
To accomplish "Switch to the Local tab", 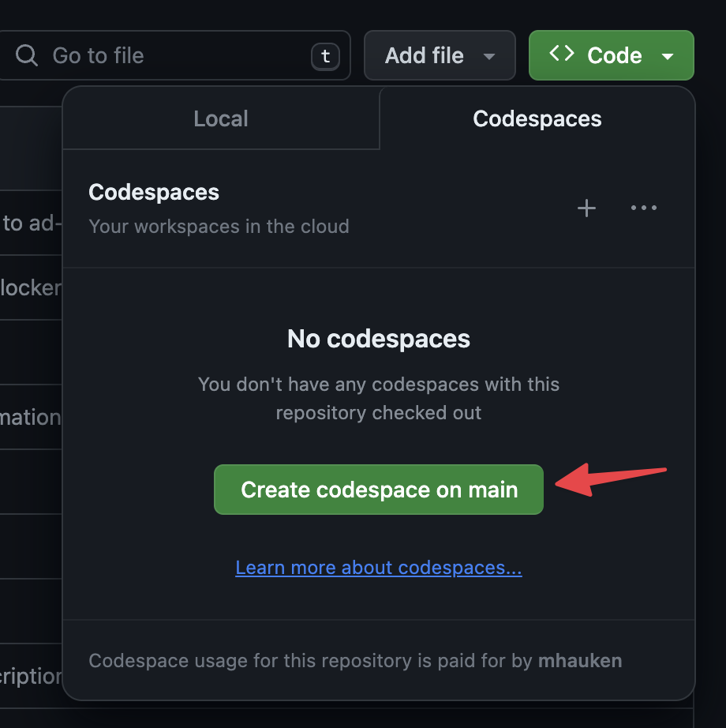I will [220, 118].
